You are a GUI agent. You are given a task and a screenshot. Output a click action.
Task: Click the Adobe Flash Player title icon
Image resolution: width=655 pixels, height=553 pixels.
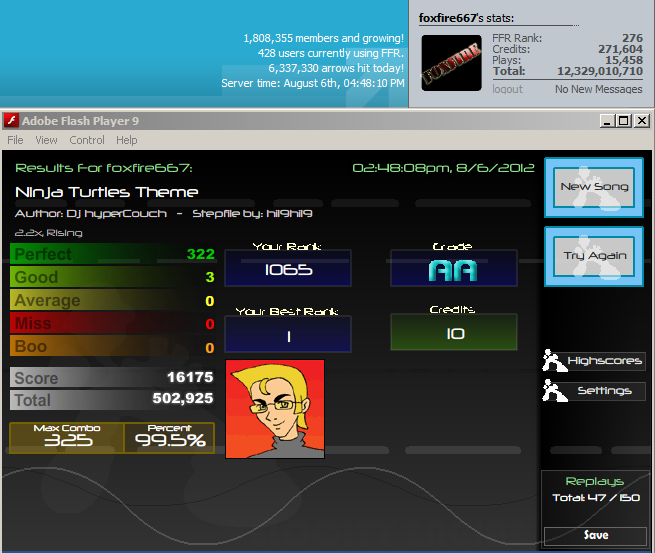[x=11, y=121]
